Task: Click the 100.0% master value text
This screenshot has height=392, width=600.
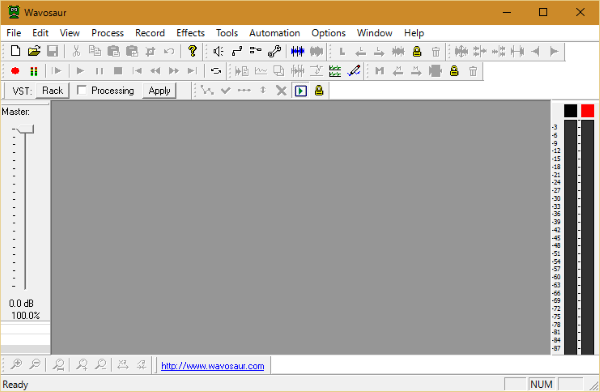Action: pyautogui.click(x=25, y=315)
